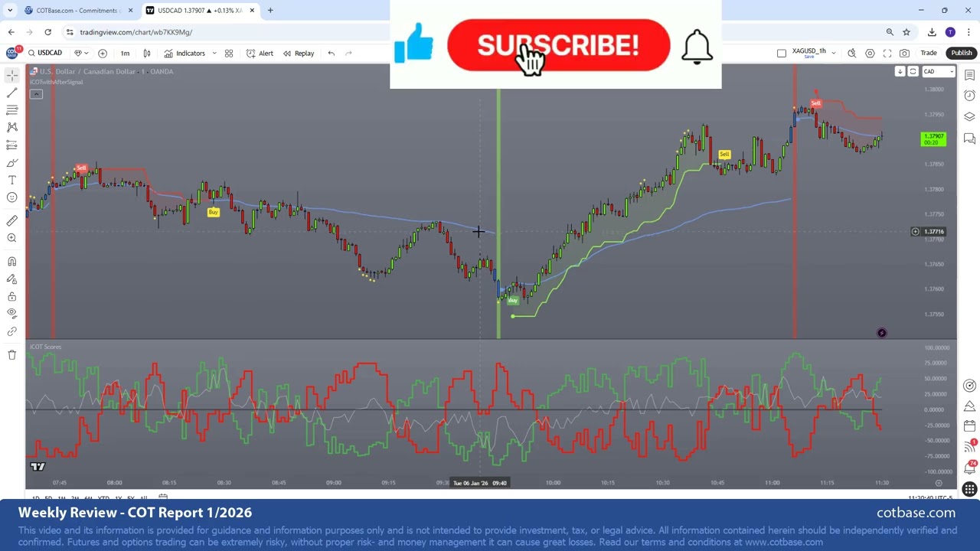Open the browser downloads
Image resolution: width=980 pixels, height=551 pixels.
(932, 32)
